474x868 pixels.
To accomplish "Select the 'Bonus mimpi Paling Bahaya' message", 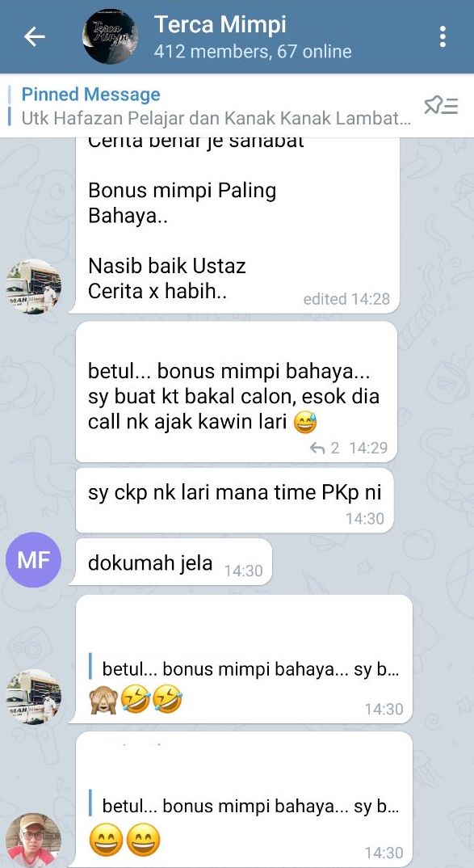I will pyautogui.click(x=238, y=225).
